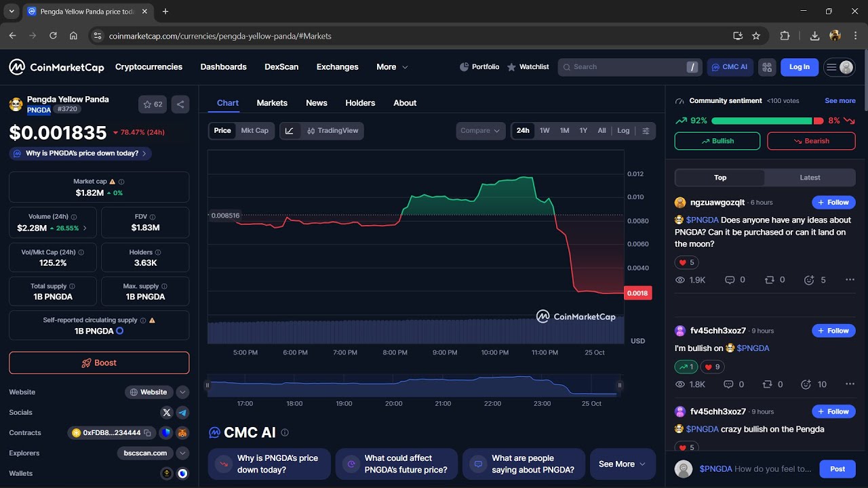Screen dimensions: 868x488
Task: Open the Binance wallet icon
Action: click(x=166, y=473)
